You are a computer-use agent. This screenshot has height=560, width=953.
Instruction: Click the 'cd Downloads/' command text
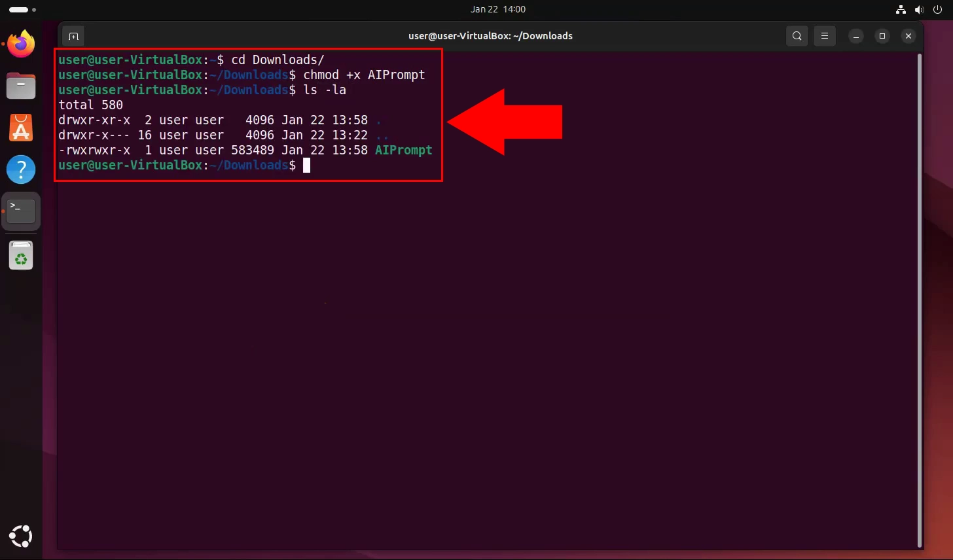pyautogui.click(x=278, y=60)
